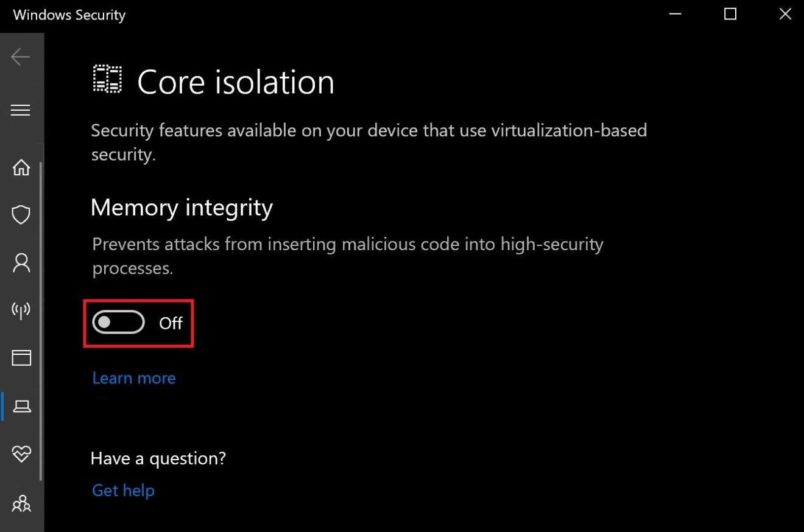Viewport: 804px width, 532px height.
Task: Minimize the Windows Security window
Action: [675, 14]
